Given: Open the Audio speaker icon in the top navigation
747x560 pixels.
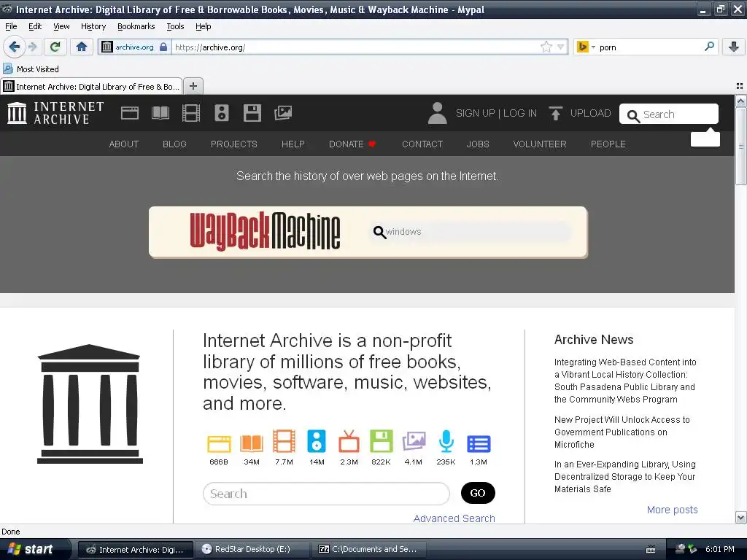Looking at the screenshot, I should tap(222, 113).
